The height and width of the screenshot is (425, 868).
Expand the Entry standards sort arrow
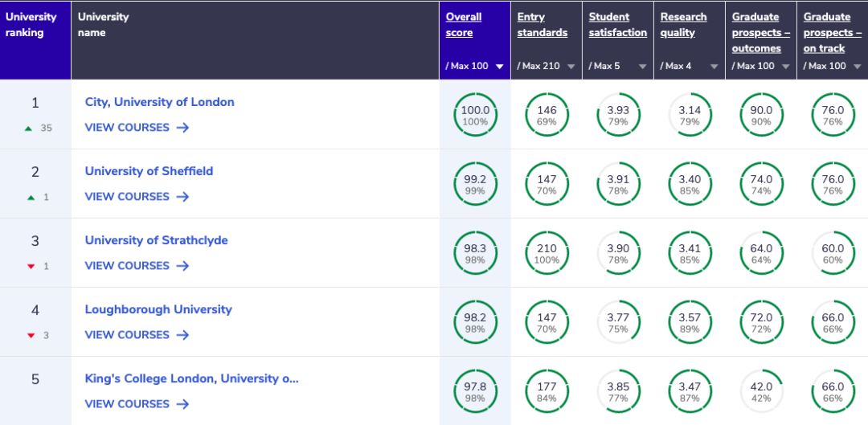(571, 67)
